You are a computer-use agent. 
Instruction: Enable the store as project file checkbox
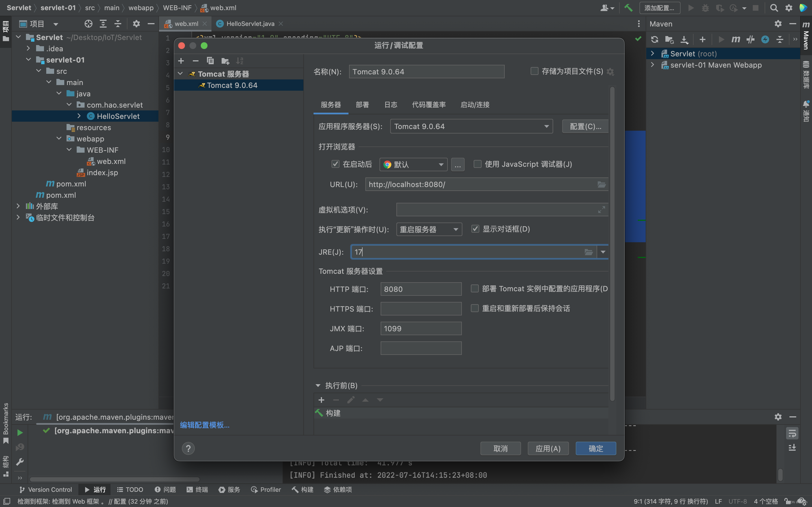[x=534, y=71]
